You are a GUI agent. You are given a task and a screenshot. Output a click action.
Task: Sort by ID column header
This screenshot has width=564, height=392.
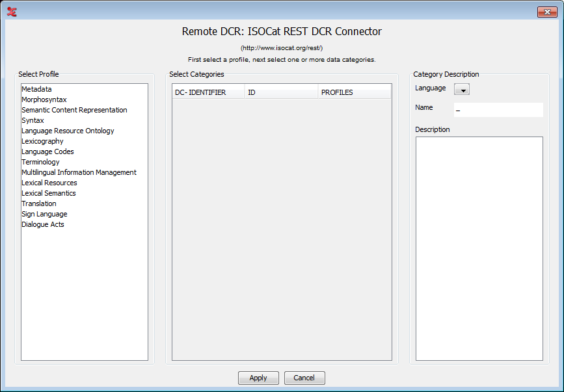282,92
